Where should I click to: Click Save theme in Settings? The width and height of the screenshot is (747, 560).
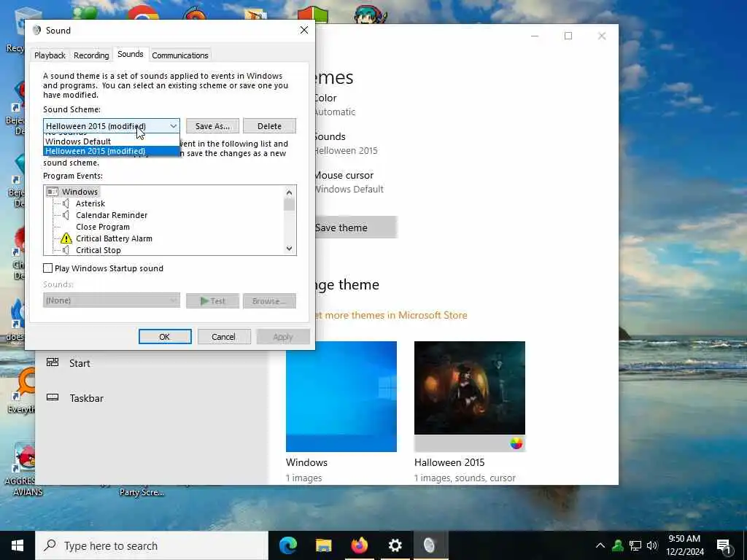coord(355,227)
